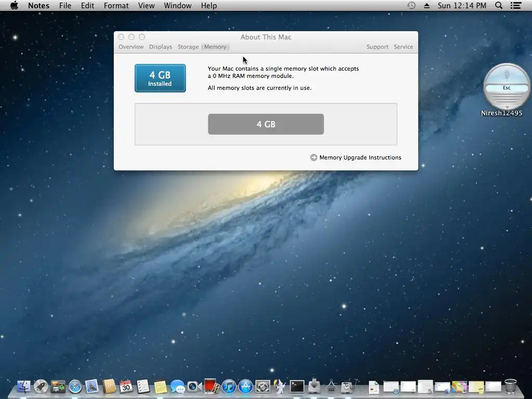Switch to the Displays tab

coord(161,47)
